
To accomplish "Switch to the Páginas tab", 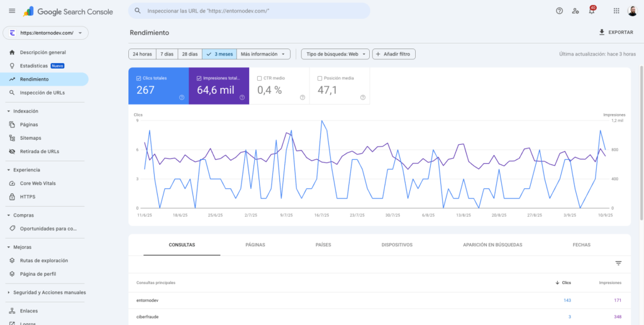I will click(255, 244).
